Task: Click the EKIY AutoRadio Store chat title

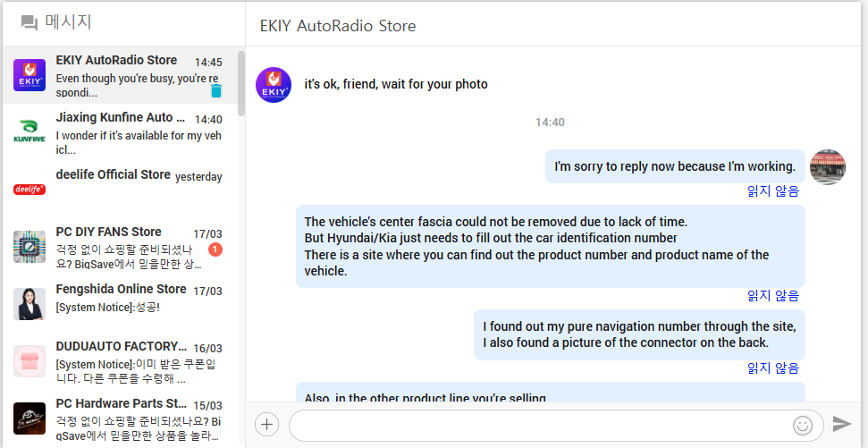Action: (338, 26)
